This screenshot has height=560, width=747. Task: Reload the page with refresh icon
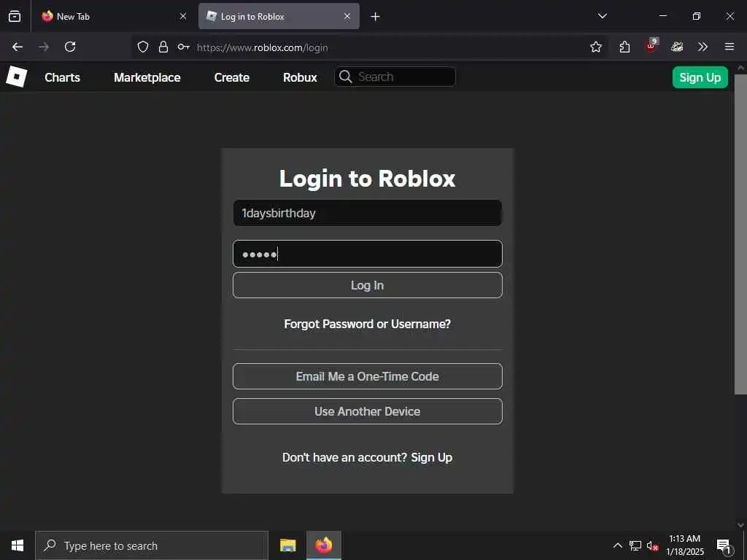tap(70, 47)
